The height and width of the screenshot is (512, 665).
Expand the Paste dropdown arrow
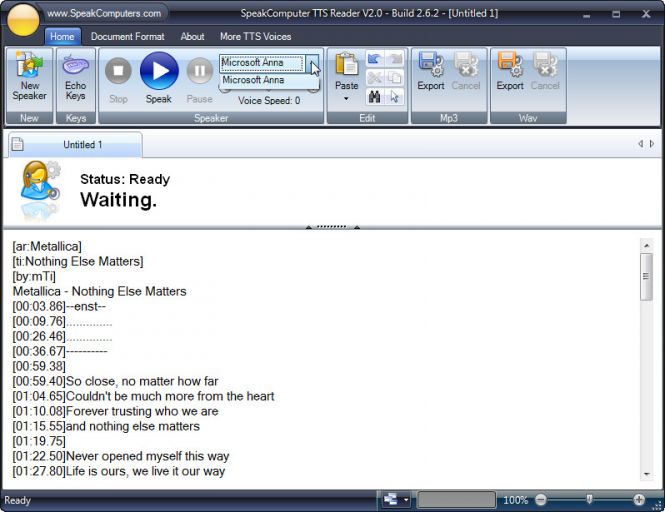point(346,99)
